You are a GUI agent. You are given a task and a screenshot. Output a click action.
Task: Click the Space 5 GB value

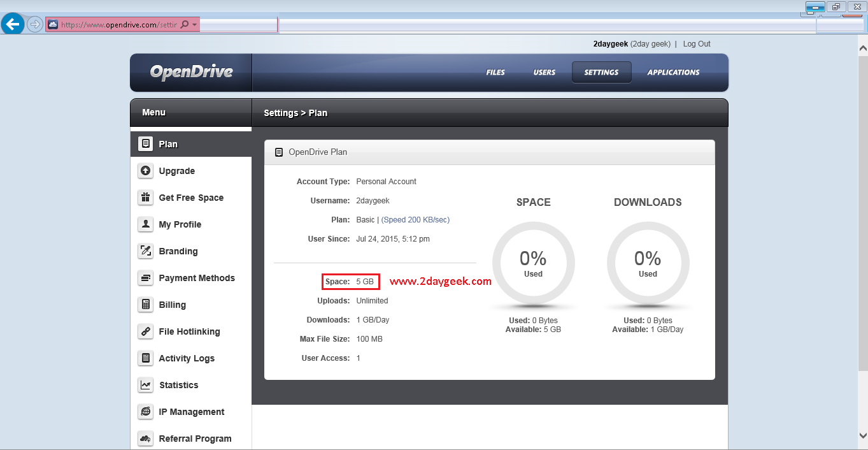pos(365,282)
